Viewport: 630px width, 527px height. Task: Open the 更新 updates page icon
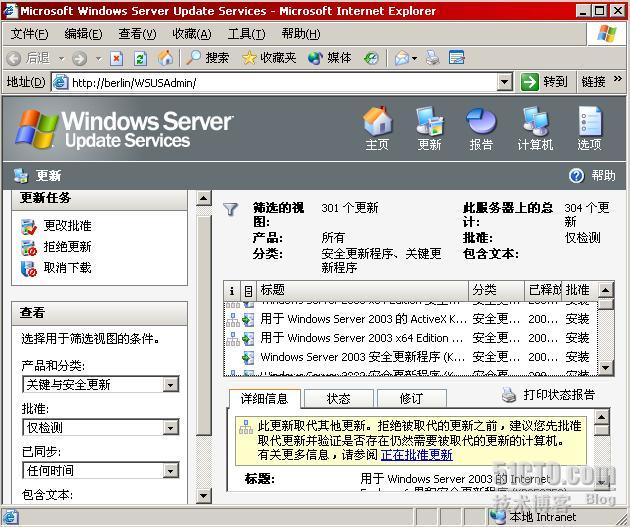(x=429, y=121)
